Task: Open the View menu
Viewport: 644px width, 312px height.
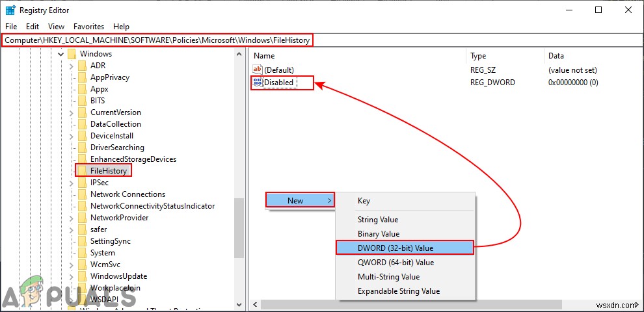Action: click(56, 26)
